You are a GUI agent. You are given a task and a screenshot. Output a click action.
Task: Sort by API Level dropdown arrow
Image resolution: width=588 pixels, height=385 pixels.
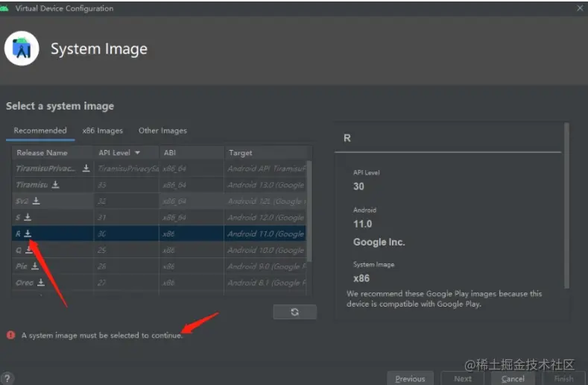tap(137, 152)
